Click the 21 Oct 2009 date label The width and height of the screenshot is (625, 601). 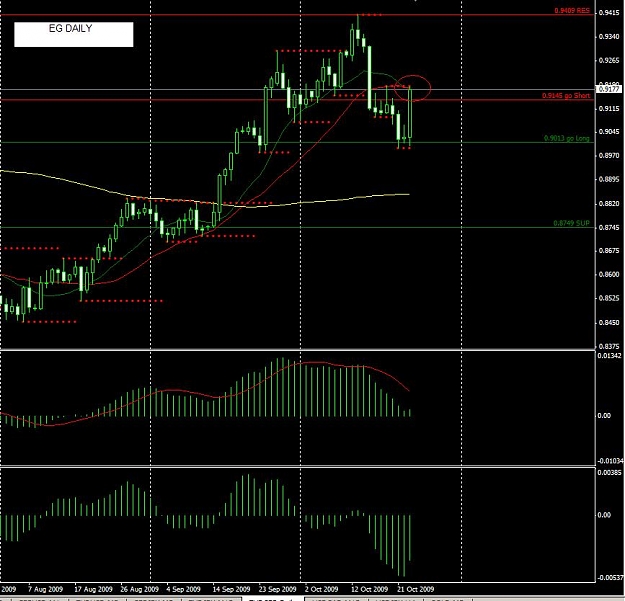click(x=415, y=589)
